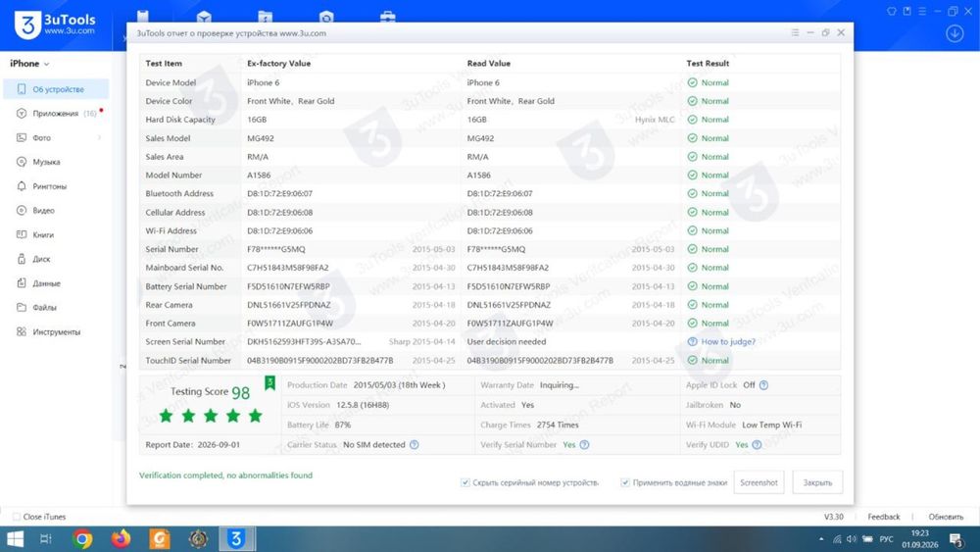
Task: Click the Screenshot button
Action: 759,482
